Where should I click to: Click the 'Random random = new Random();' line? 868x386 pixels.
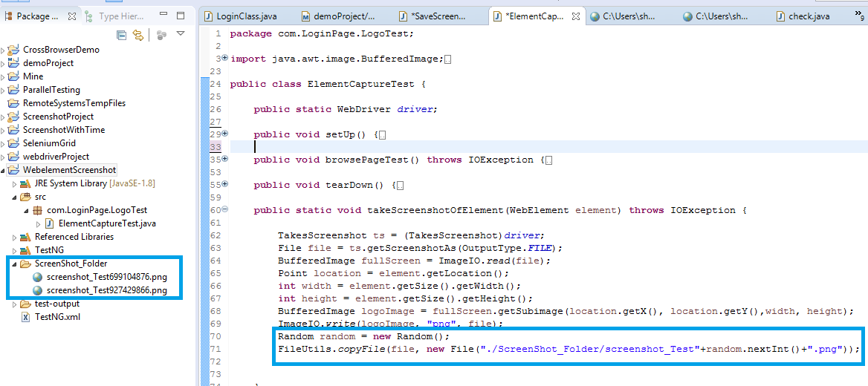click(363, 336)
